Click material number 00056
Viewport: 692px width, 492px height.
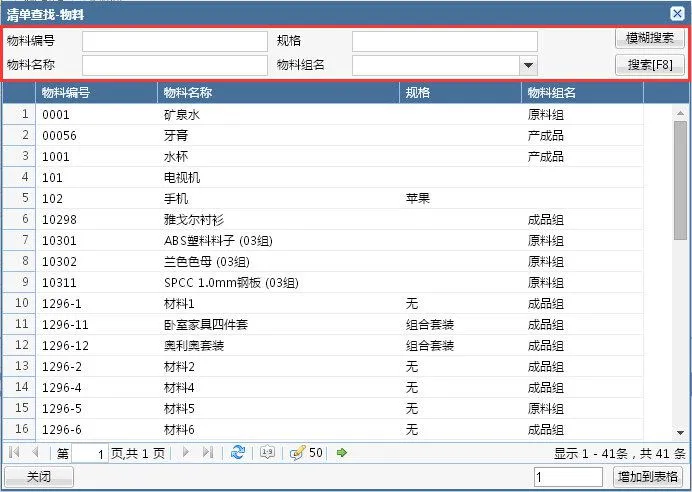59,135
